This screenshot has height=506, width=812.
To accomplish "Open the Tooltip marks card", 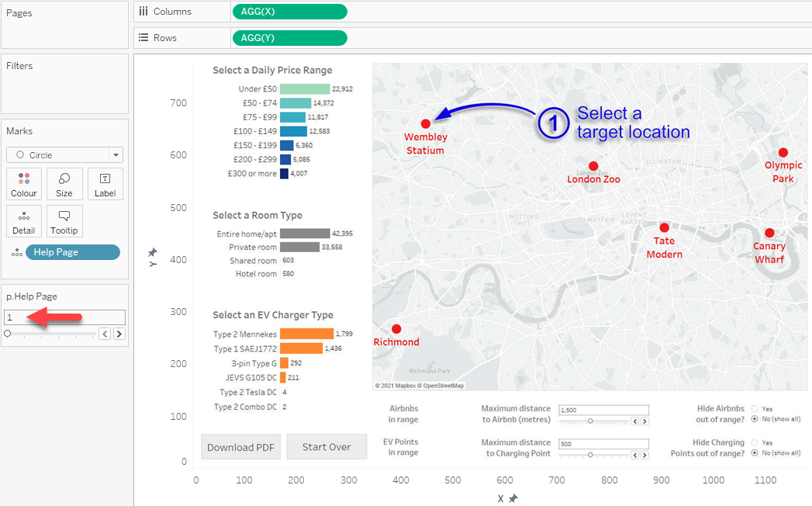I will 64,222.
